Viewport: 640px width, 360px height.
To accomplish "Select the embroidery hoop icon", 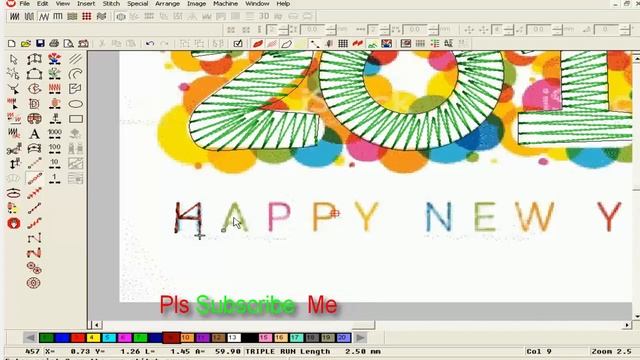I will [x=13, y=193].
